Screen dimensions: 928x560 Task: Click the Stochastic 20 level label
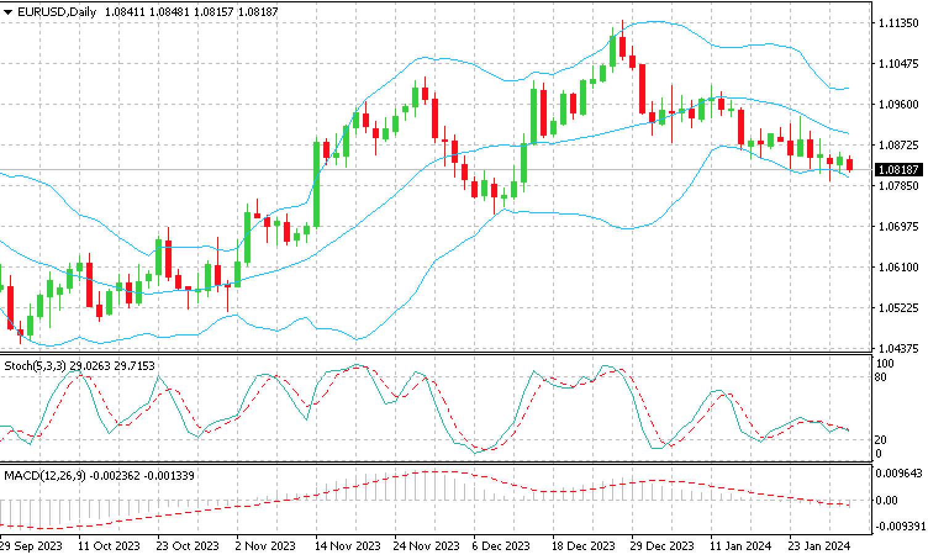point(881,440)
